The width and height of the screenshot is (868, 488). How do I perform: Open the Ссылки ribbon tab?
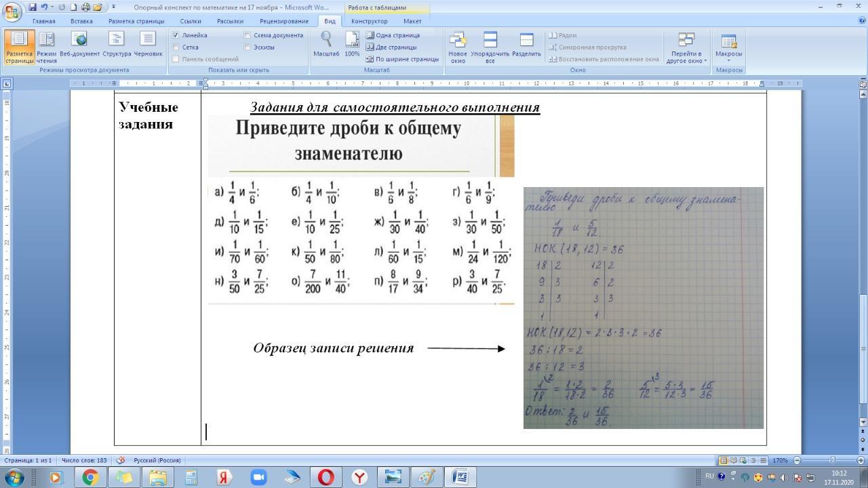(191, 21)
